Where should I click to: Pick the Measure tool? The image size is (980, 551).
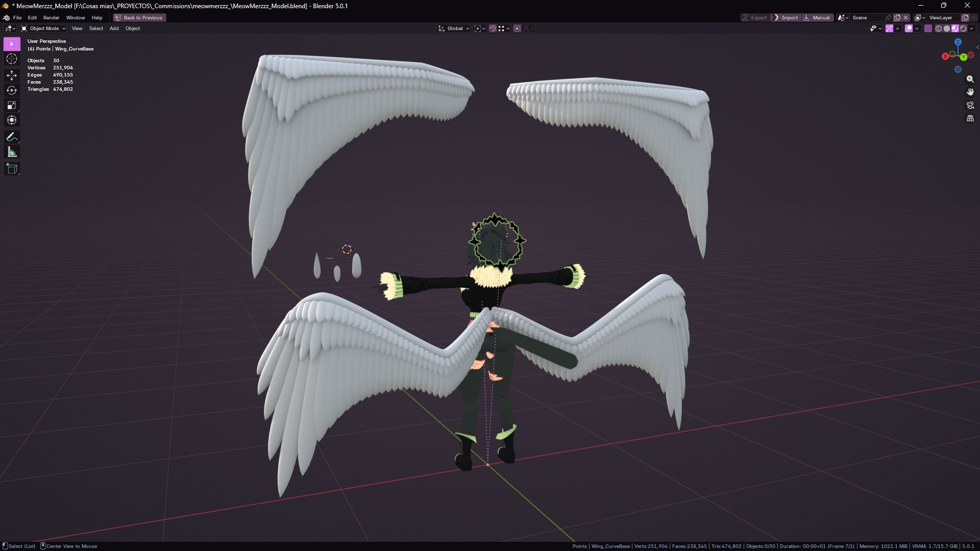(12, 152)
